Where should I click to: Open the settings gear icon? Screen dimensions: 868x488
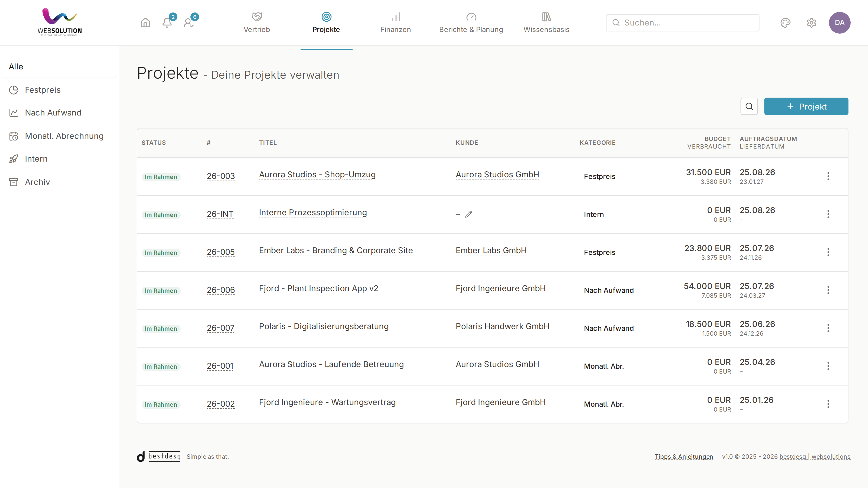(x=811, y=23)
